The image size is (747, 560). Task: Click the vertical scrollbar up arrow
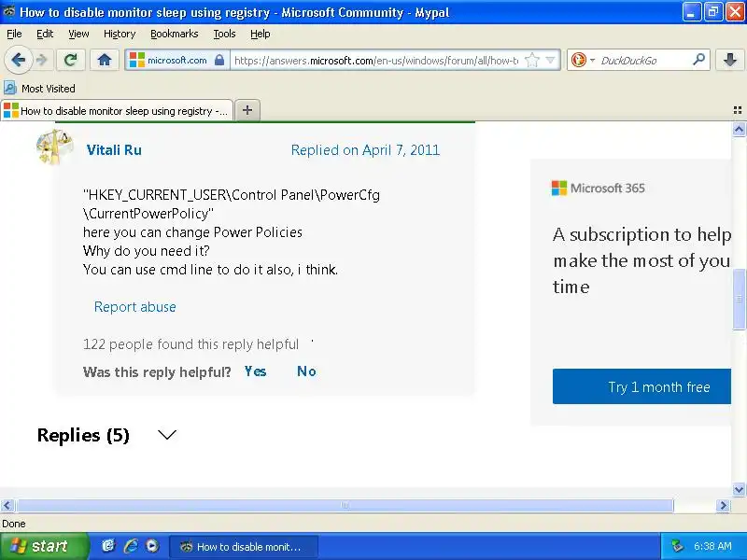click(x=739, y=129)
